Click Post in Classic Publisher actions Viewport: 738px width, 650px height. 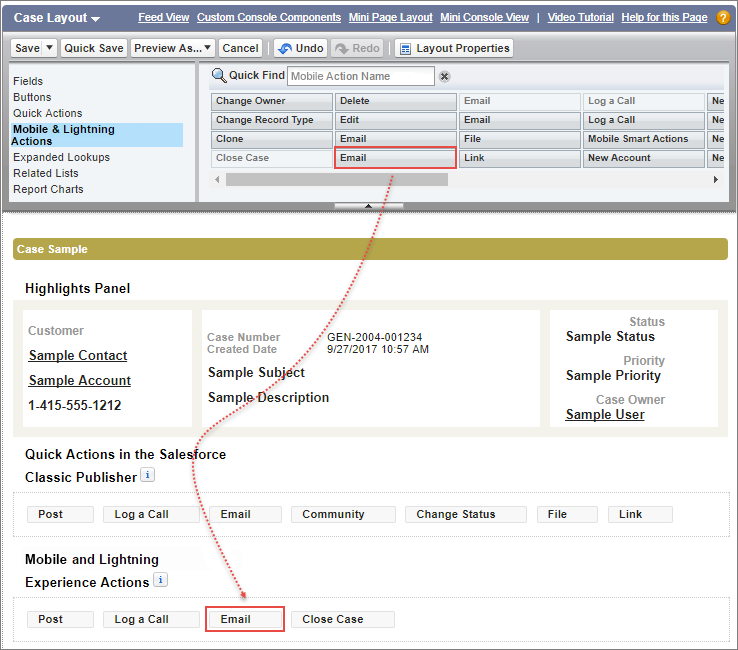tap(60, 514)
